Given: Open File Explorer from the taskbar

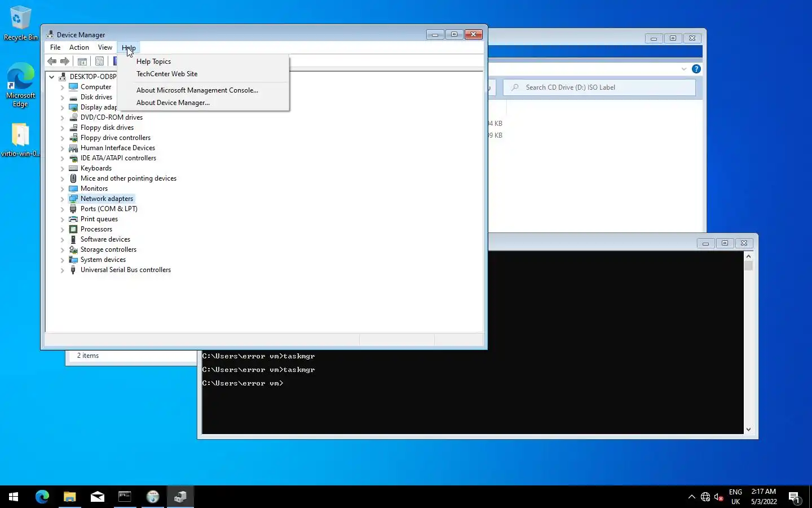Looking at the screenshot, I should (x=70, y=497).
